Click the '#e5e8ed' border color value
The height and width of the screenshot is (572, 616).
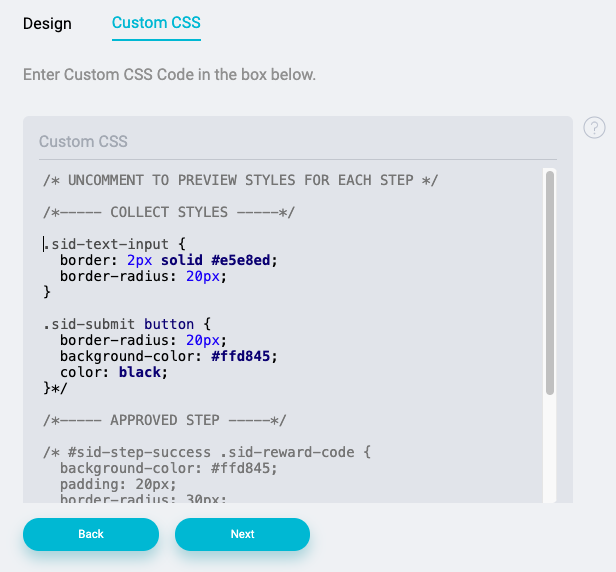(x=240, y=260)
